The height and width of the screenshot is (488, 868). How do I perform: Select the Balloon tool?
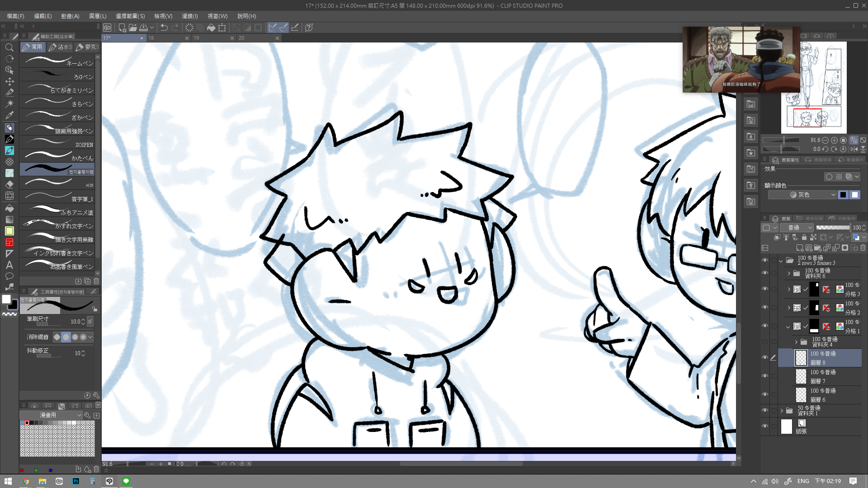coord(9,276)
